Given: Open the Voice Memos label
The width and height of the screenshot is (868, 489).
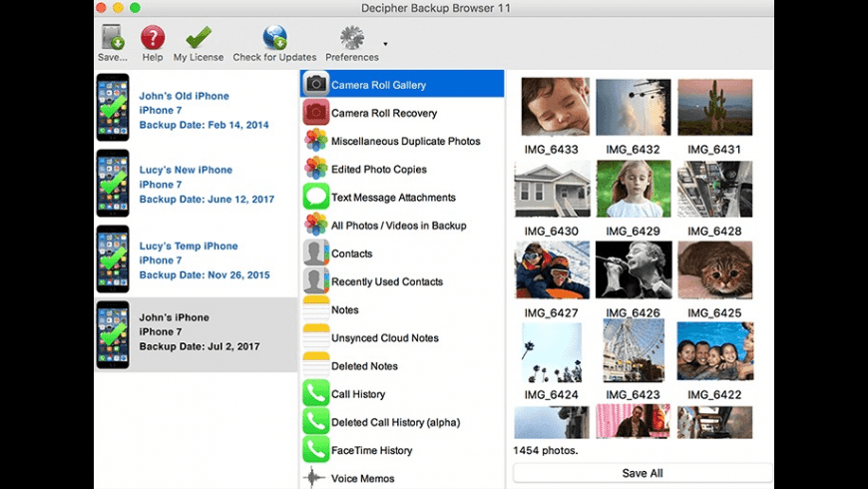Looking at the screenshot, I should (362, 478).
